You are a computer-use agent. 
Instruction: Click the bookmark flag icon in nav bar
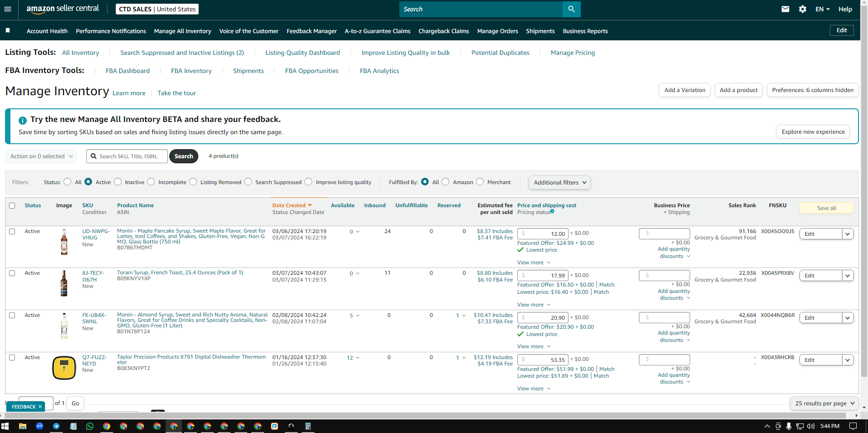click(x=8, y=30)
